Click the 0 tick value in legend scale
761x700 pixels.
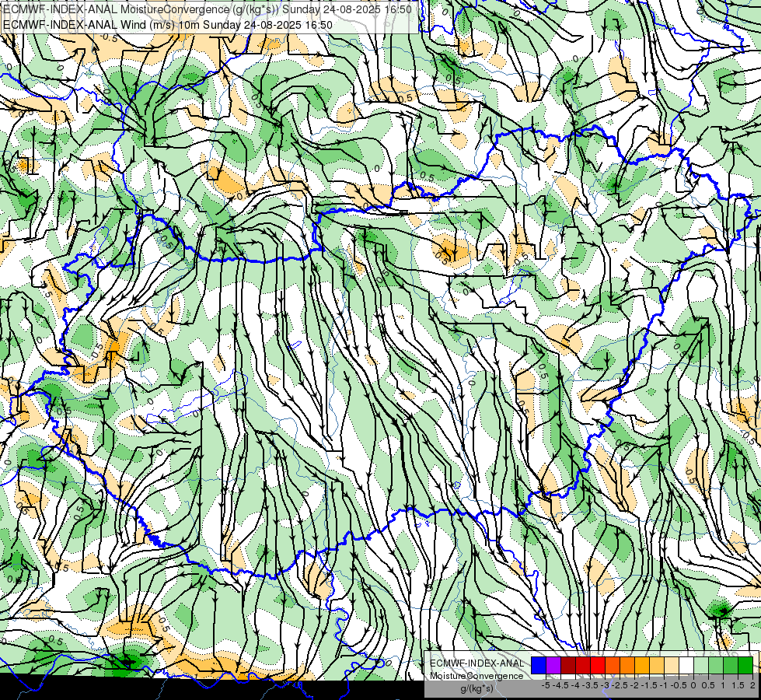pyautogui.click(x=693, y=685)
